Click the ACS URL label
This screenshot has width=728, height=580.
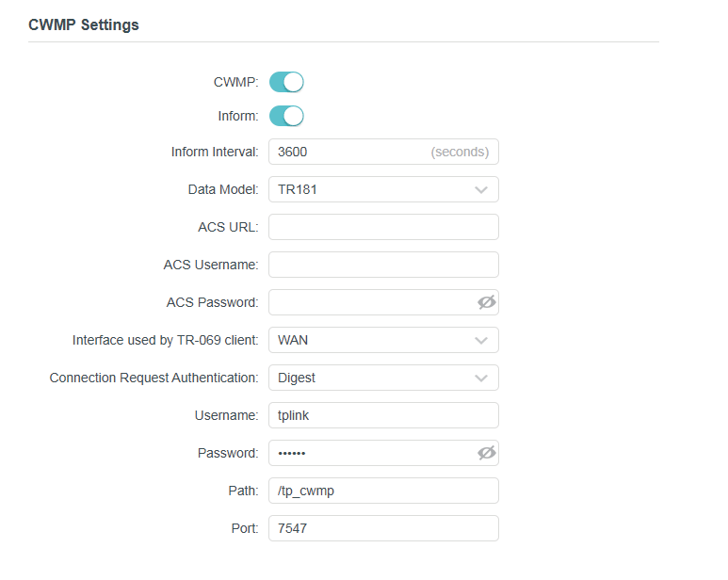point(228,227)
